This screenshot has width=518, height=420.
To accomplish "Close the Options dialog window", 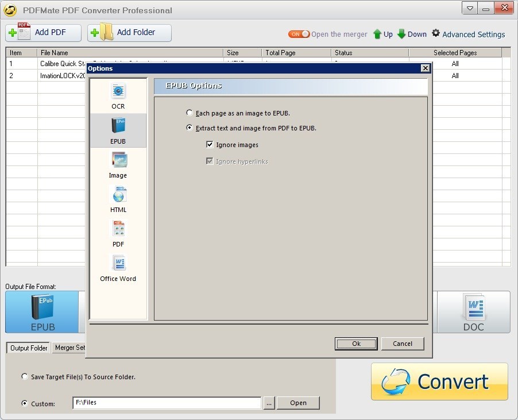I will pos(425,68).
